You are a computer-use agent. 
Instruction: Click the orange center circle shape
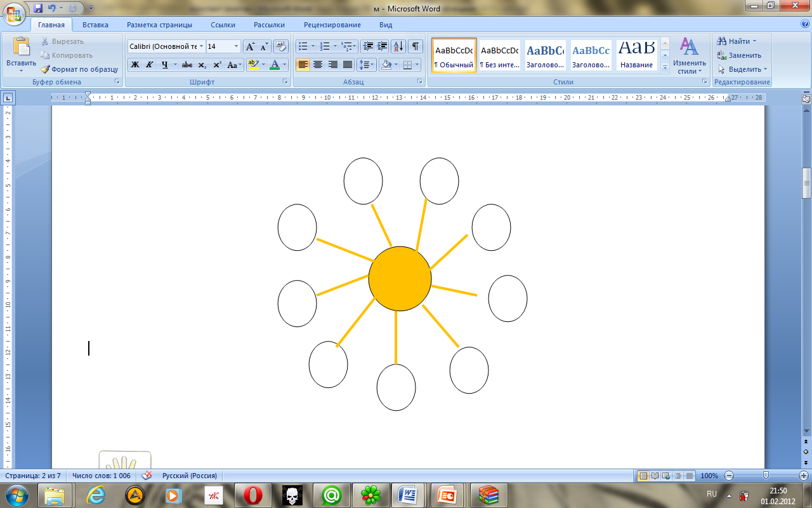[400, 279]
